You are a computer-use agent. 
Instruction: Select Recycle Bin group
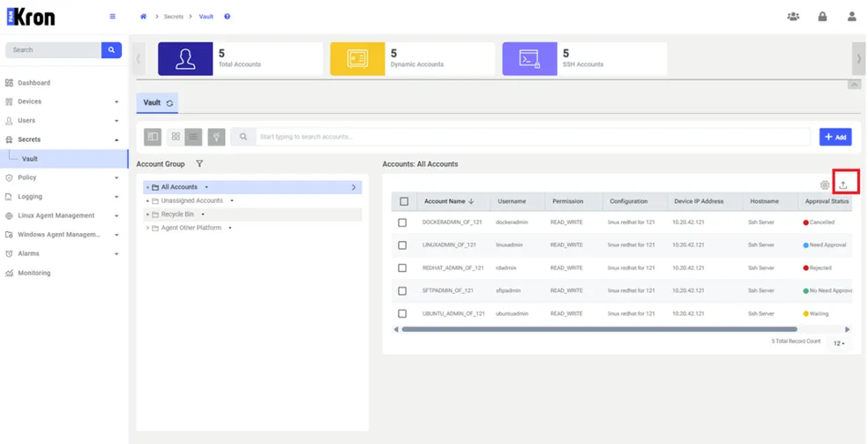177,214
